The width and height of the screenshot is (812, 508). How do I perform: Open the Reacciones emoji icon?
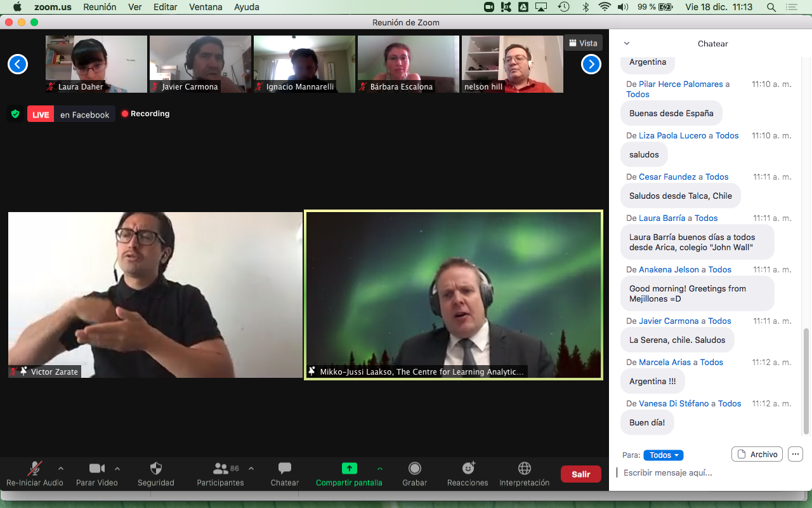click(469, 469)
